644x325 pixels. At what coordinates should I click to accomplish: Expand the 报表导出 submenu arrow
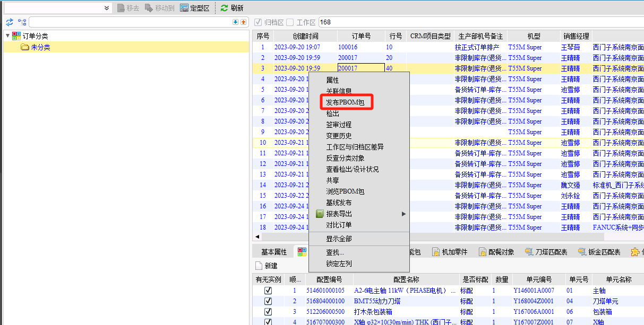click(x=403, y=214)
